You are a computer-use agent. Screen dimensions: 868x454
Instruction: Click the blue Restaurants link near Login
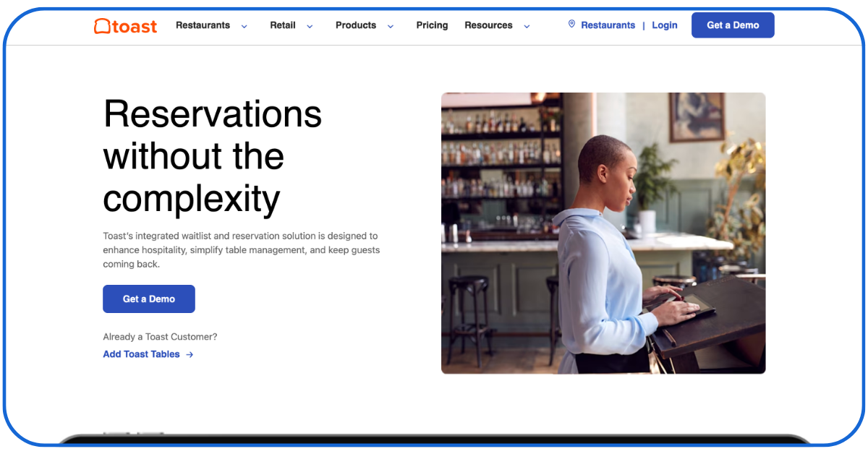coord(608,25)
